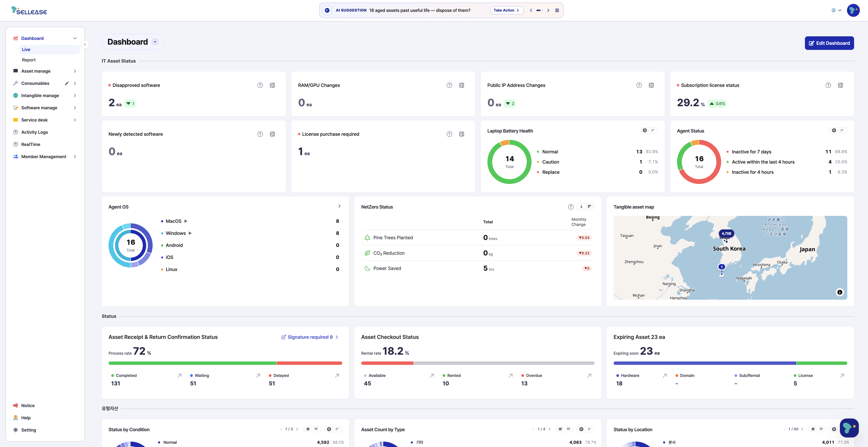This screenshot has width=868, height=447.
Task: Select Live dashboard in sidebar
Action: point(50,50)
